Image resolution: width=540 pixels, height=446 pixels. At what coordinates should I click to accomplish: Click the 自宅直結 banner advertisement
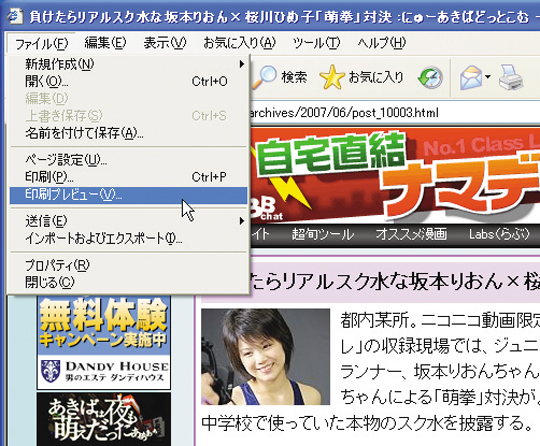pos(395,175)
